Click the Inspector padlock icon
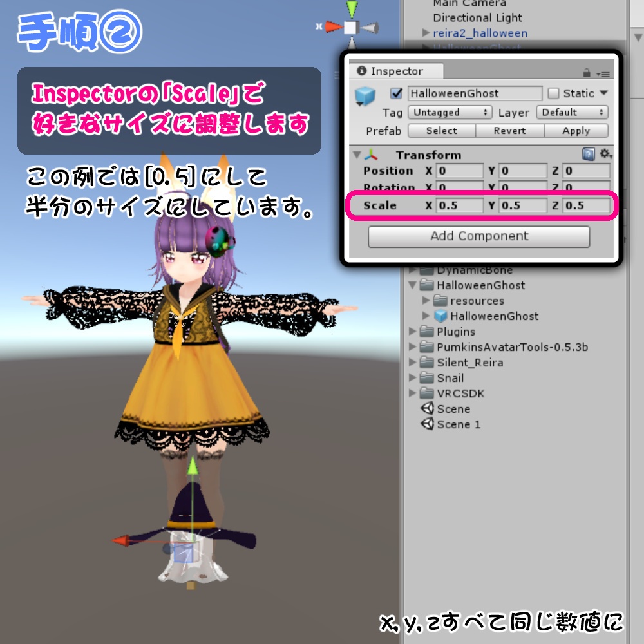 tap(585, 71)
